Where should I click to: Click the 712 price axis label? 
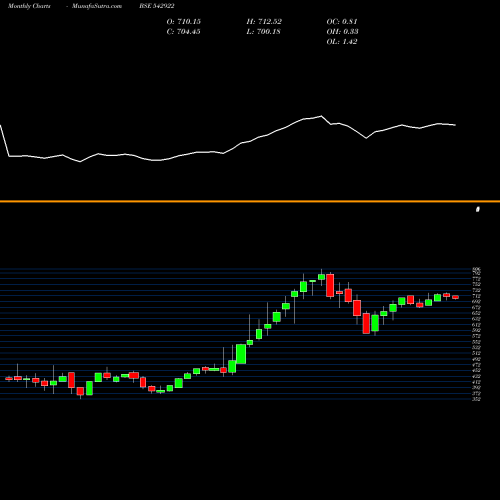[477, 296]
